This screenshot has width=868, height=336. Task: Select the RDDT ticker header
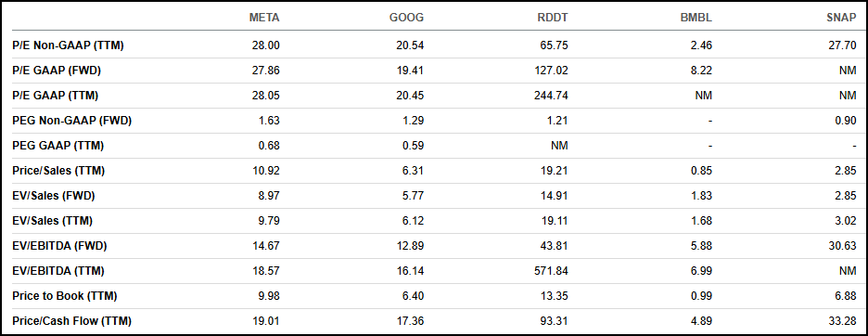pos(552,18)
